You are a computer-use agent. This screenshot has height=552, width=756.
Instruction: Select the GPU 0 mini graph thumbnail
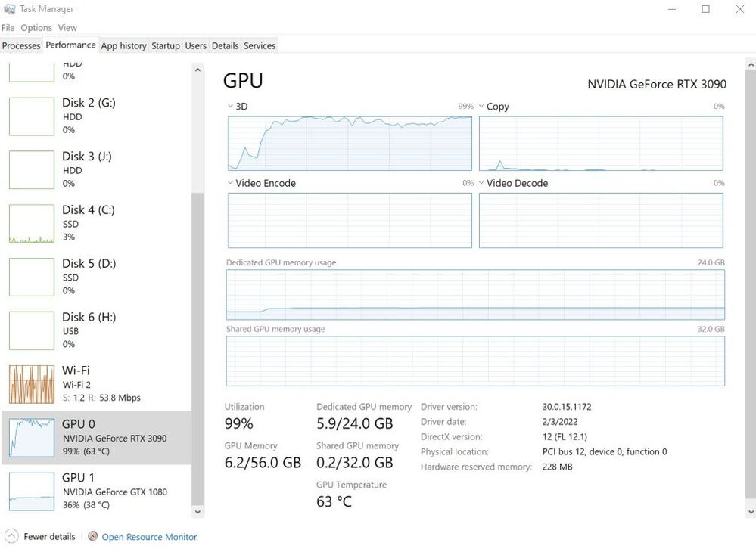pyautogui.click(x=32, y=437)
